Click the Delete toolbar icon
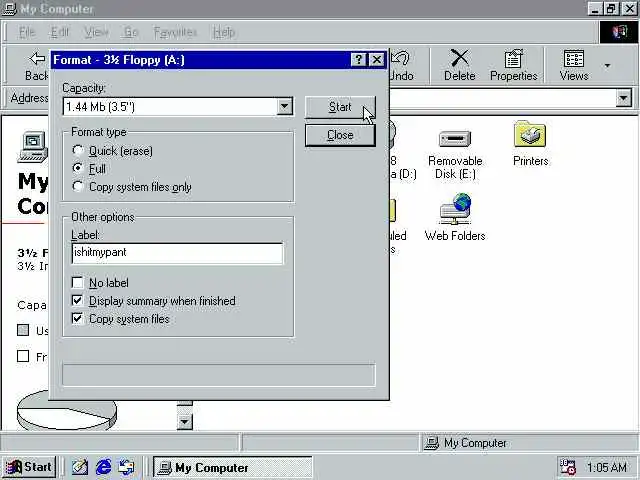Viewport: 640px width, 480px height. [x=460, y=65]
